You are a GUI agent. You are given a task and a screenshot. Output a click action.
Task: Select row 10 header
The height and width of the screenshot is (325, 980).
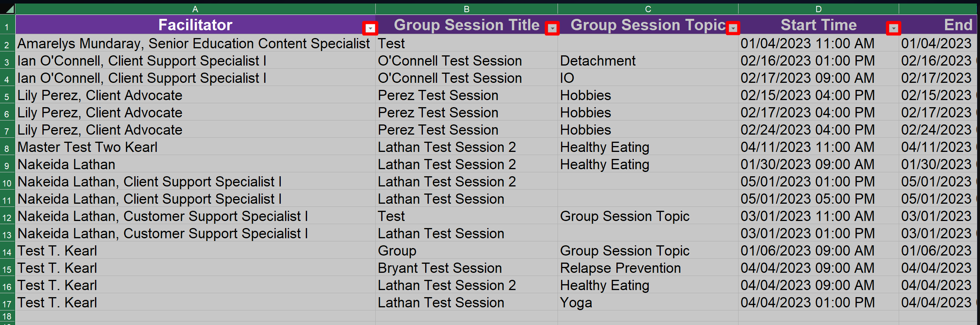pos(7,183)
